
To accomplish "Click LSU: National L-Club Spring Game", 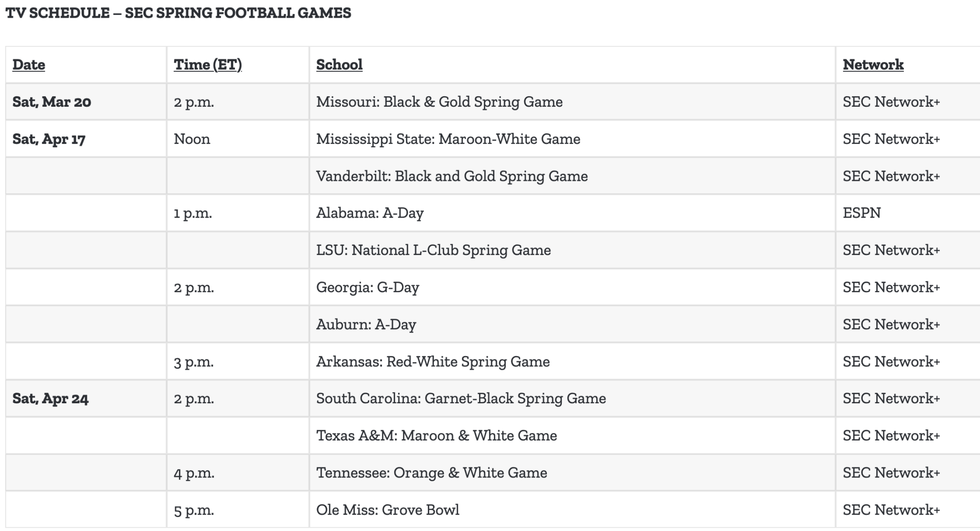I will [433, 250].
